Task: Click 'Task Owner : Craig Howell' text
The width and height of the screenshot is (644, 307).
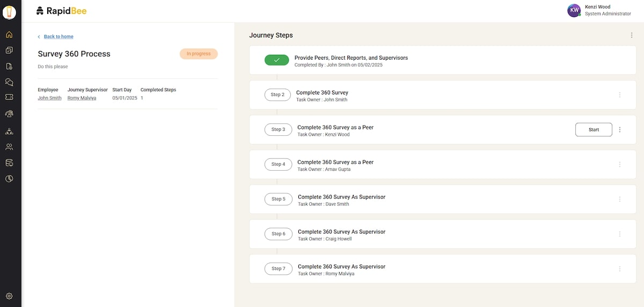Action: pyautogui.click(x=325, y=239)
